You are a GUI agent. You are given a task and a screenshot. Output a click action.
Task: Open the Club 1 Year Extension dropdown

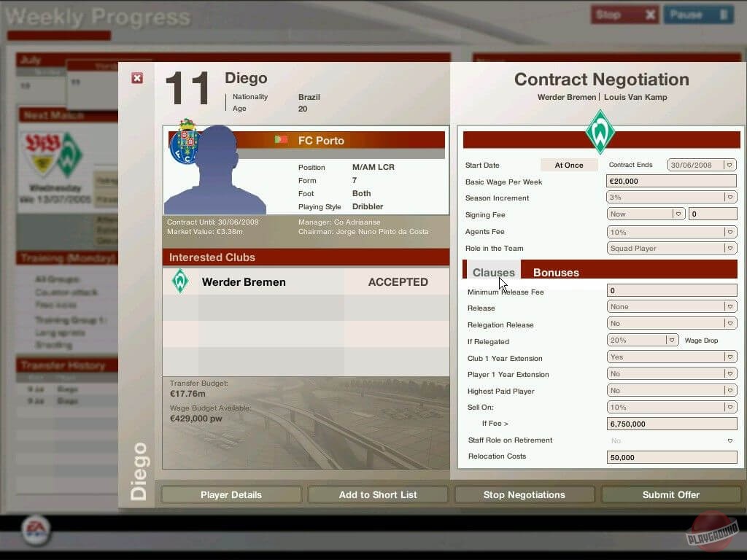tap(729, 357)
